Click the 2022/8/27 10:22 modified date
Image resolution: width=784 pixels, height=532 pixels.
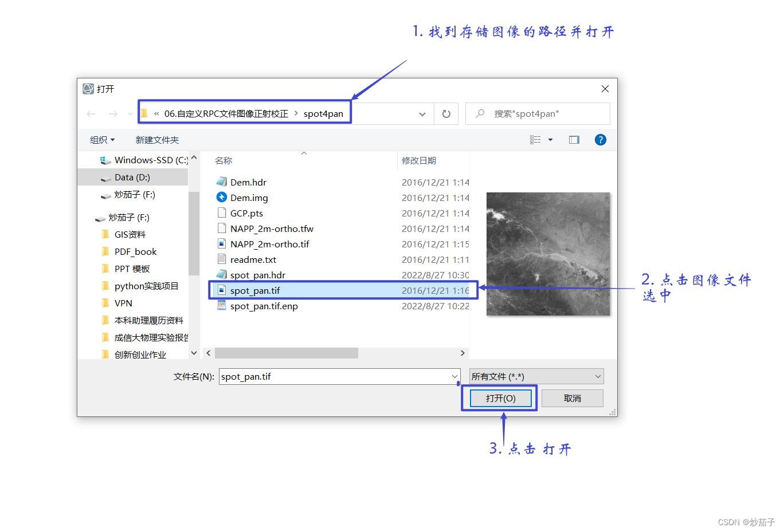[x=435, y=306]
